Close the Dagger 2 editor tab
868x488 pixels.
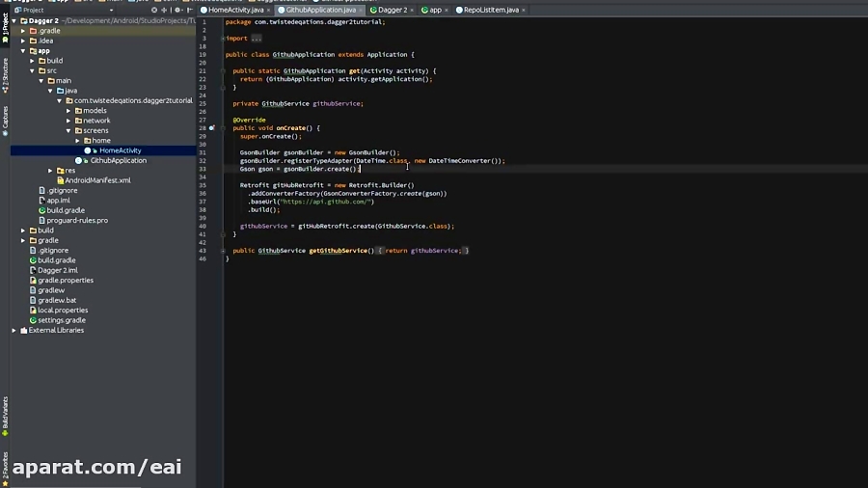[412, 10]
